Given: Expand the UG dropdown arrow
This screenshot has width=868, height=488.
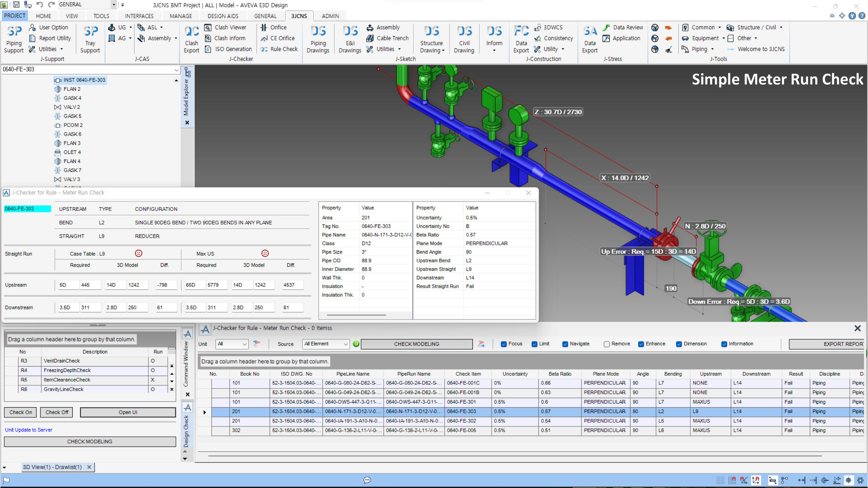Looking at the screenshot, I should pyautogui.click(x=130, y=27).
